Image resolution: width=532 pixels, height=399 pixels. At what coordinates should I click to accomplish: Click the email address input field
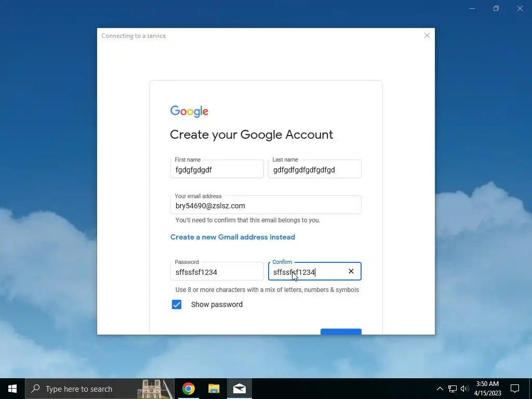tap(266, 205)
